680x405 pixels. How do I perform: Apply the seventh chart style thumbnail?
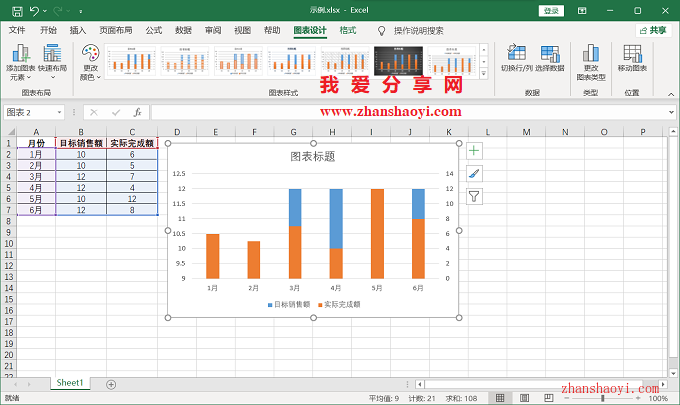tap(452, 61)
